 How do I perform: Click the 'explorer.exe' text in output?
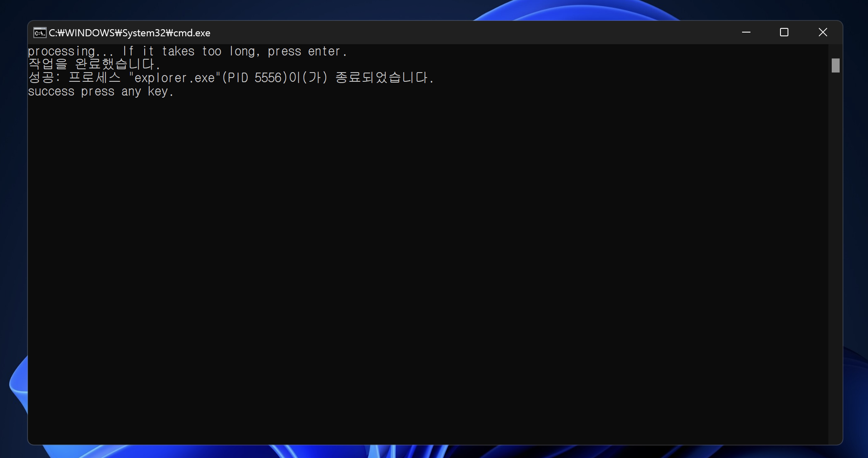[x=174, y=78]
